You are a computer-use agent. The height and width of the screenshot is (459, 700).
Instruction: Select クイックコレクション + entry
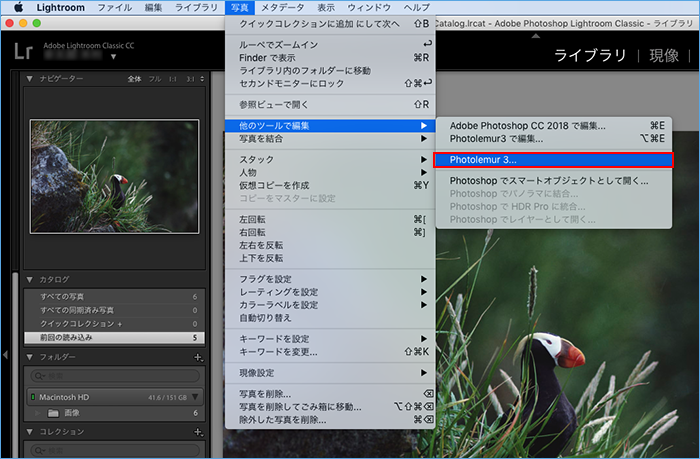(114, 324)
